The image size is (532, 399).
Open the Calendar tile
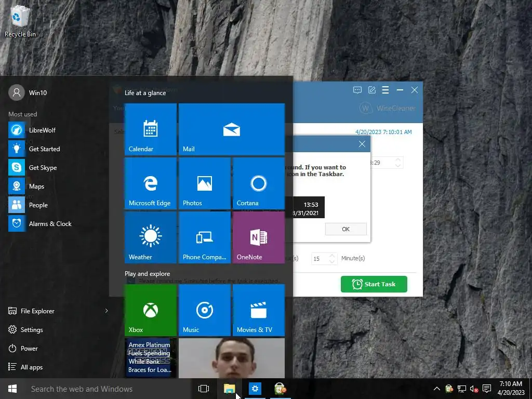point(150,129)
